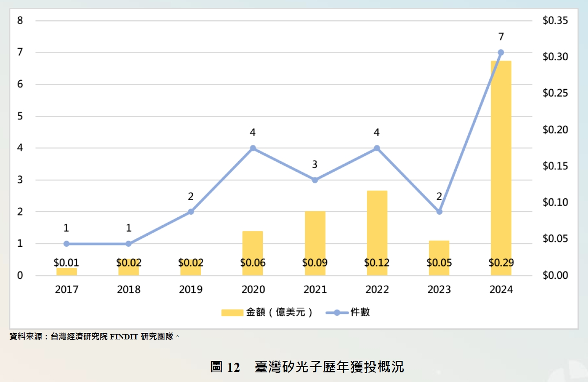Select the 圖 12 figure caption title

[307, 367]
